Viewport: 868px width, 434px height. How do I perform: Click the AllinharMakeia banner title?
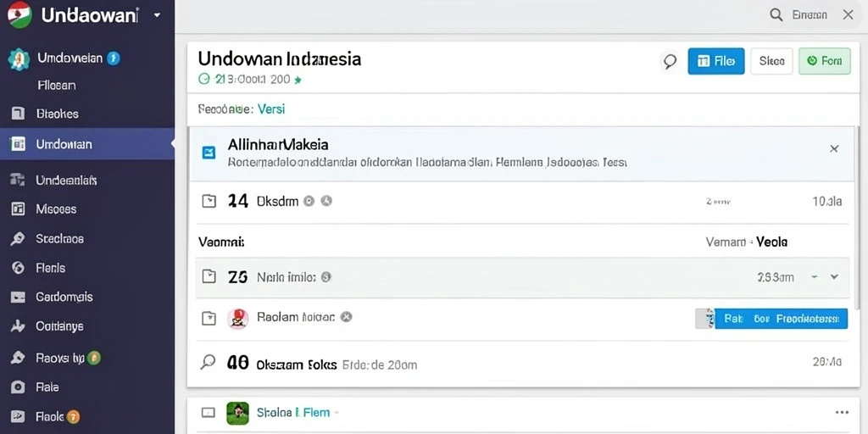[278, 145]
